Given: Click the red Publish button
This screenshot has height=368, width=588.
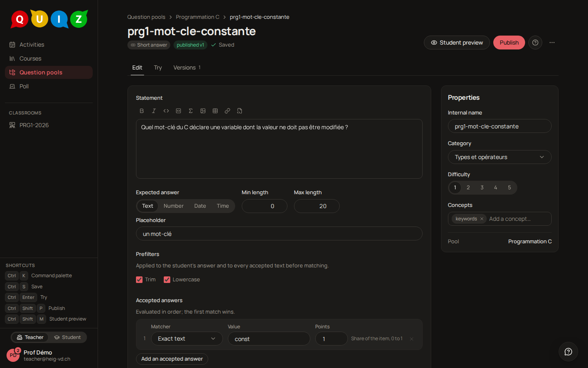Looking at the screenshot, I should point(509,43).
